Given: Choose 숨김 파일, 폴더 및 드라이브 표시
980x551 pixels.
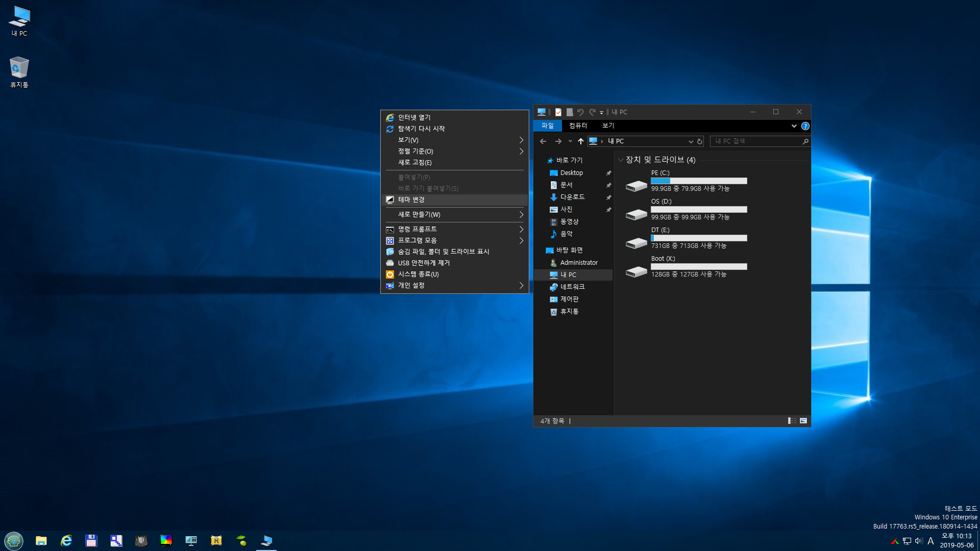Looking at the screenshot, I should click(455, 252).
